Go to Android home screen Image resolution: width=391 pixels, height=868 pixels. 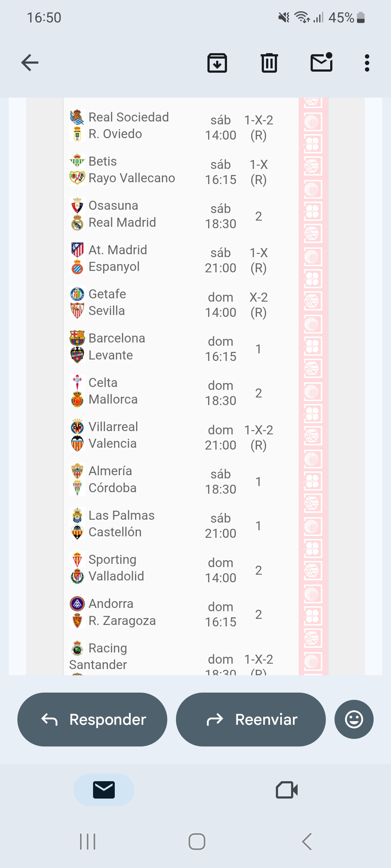(197, 842)
